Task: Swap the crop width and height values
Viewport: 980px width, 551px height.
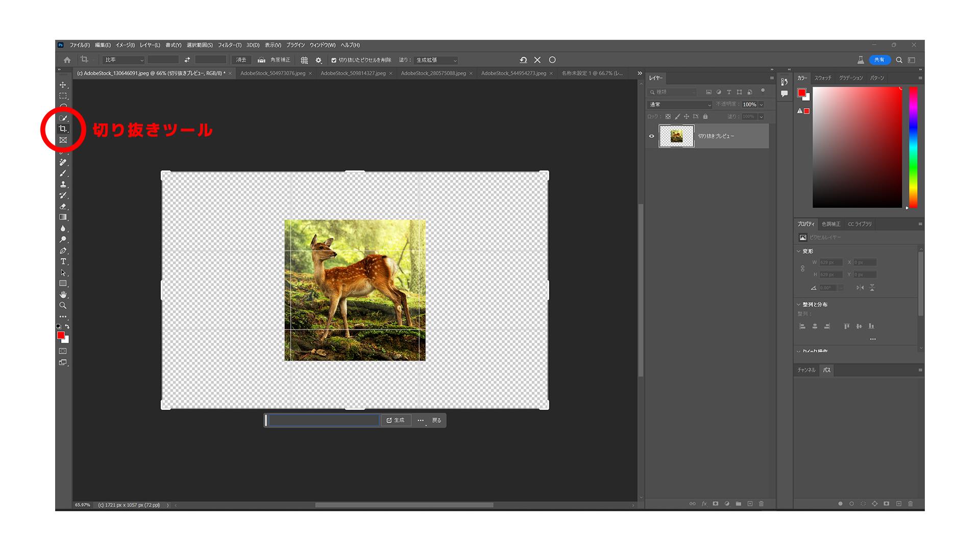Action: [x=187, y=60]
